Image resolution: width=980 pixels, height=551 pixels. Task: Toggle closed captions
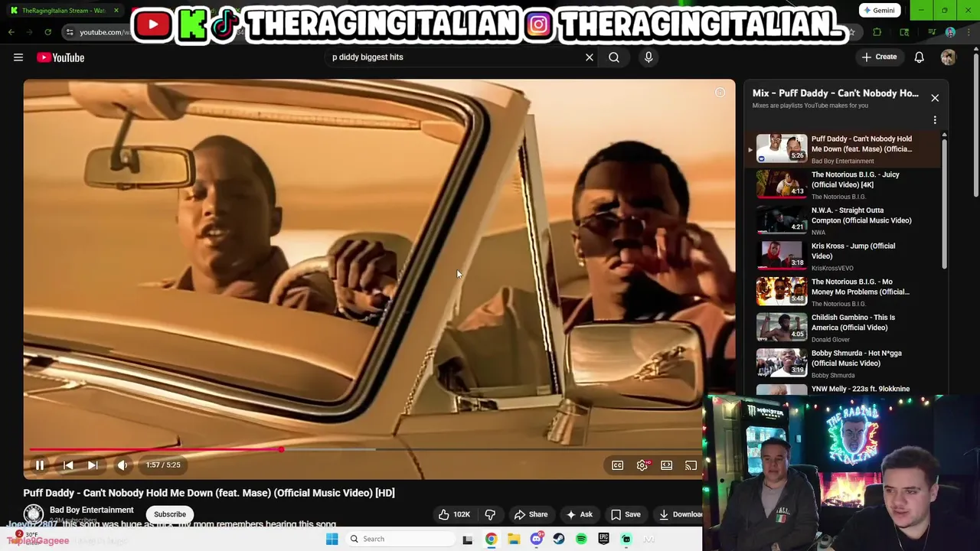click(618, 465)
